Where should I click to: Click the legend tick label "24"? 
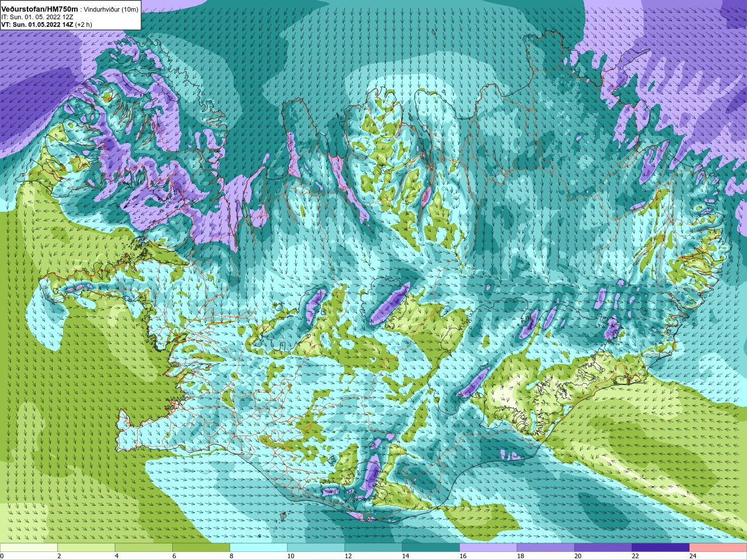click(x=693, y=556)
